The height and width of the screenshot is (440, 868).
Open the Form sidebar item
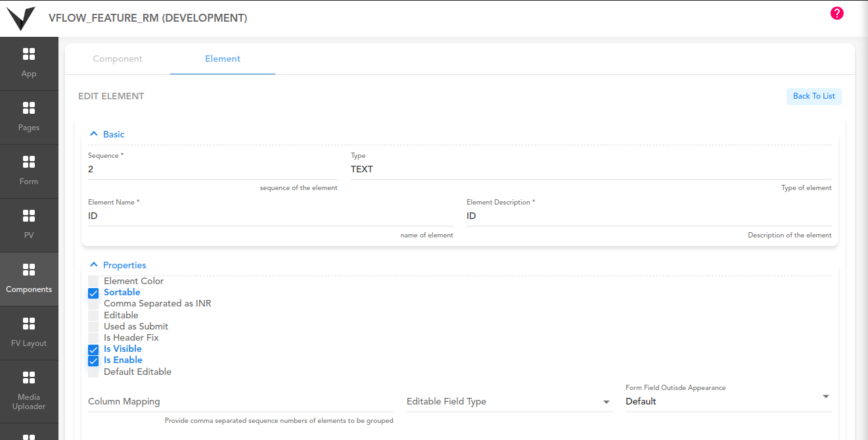coord(29,171)
